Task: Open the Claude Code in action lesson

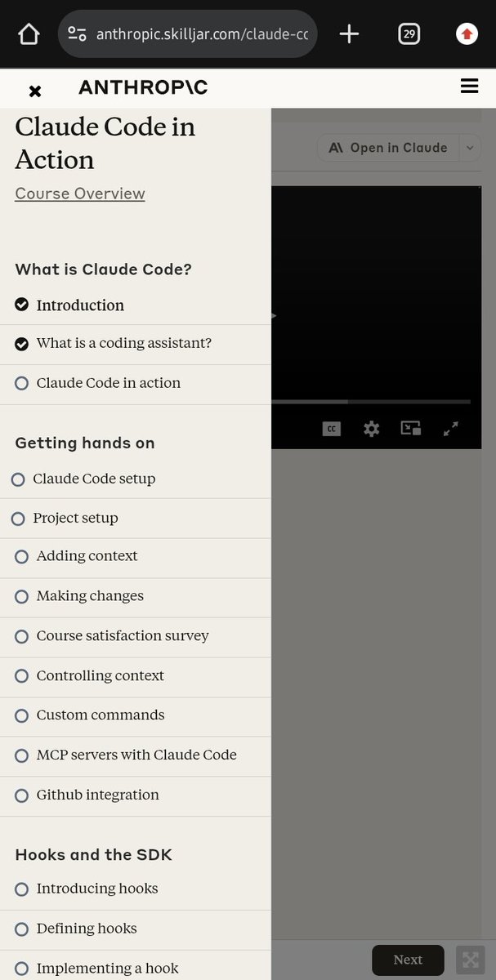Action: 136,384
